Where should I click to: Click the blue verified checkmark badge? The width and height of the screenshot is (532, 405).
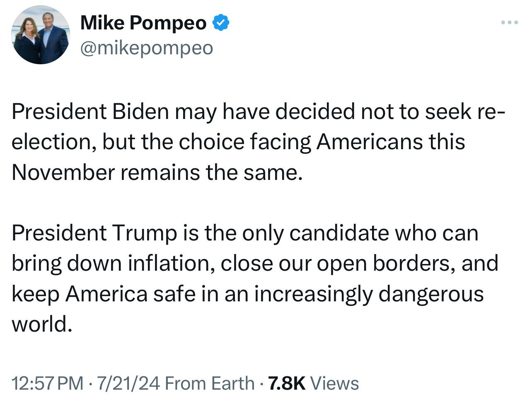(x=221, y=23)
